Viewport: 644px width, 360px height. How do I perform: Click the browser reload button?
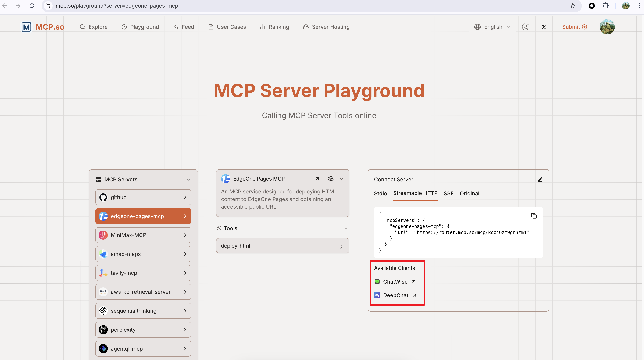[x=32, y=5]
